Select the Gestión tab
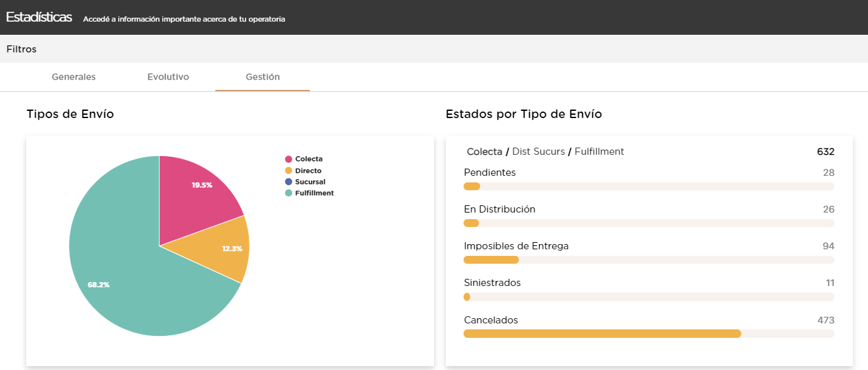The image size is (868, 370). pyautogui.click(x=263, y=77)
